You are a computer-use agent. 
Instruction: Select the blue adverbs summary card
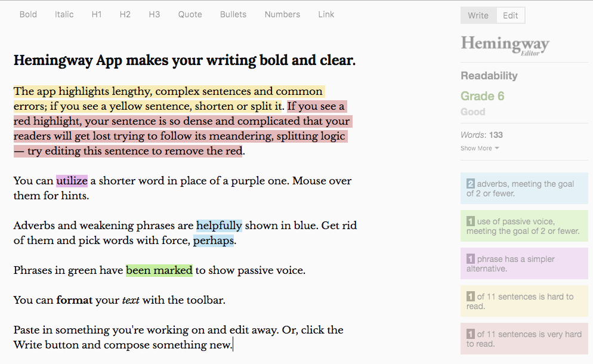point(524,189)
